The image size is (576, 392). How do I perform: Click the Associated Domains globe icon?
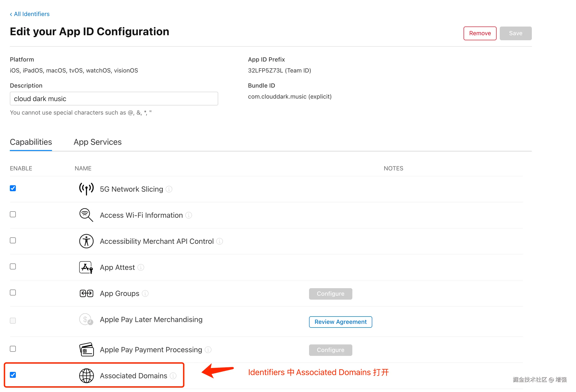point(86,376)
